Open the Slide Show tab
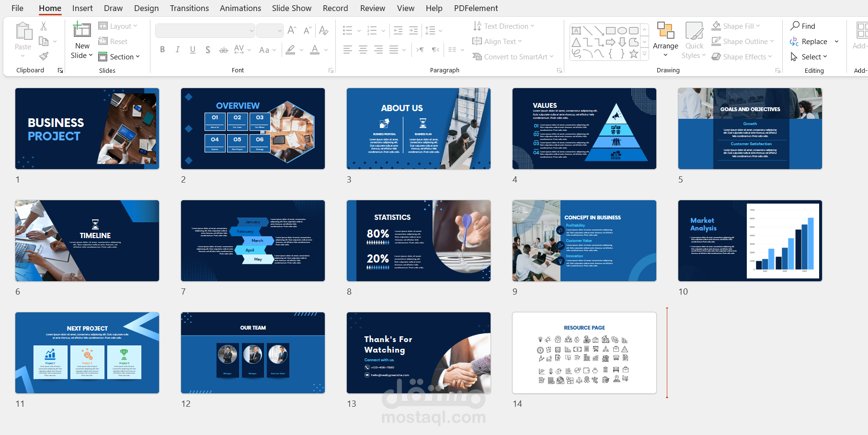The height and width of the screenshot is (435, 868). point(292,8)
